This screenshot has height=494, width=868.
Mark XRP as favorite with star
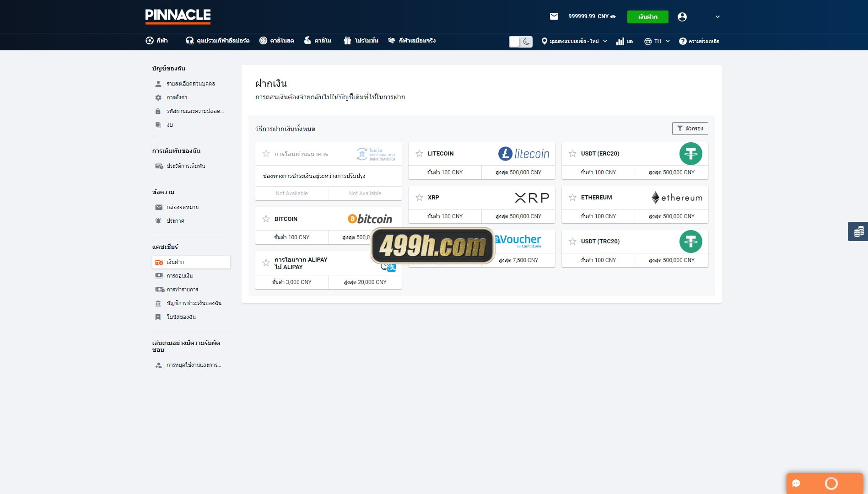click(x=419, y=198)
